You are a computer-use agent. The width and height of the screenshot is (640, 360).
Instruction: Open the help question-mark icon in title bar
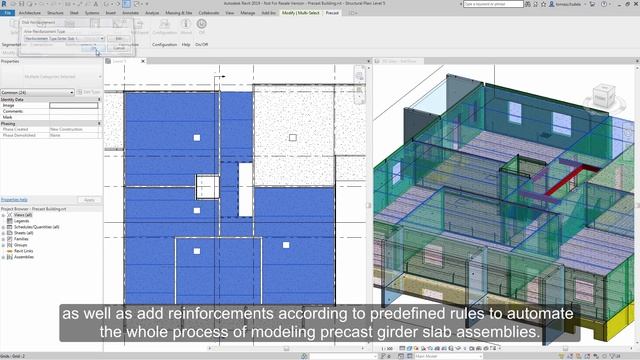(x=604, y=4)
